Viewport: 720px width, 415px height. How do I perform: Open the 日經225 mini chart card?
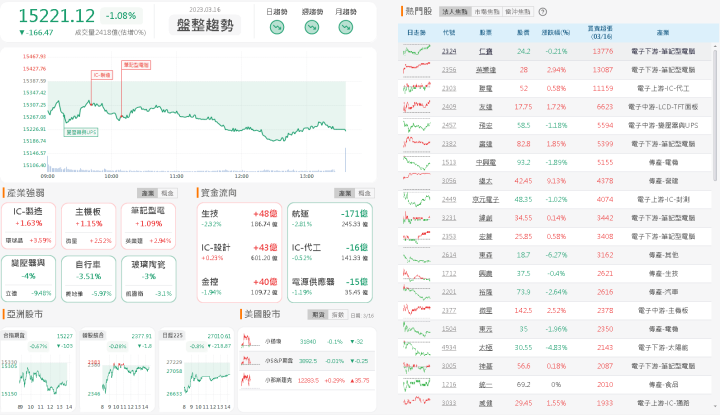tap(197, 370)
